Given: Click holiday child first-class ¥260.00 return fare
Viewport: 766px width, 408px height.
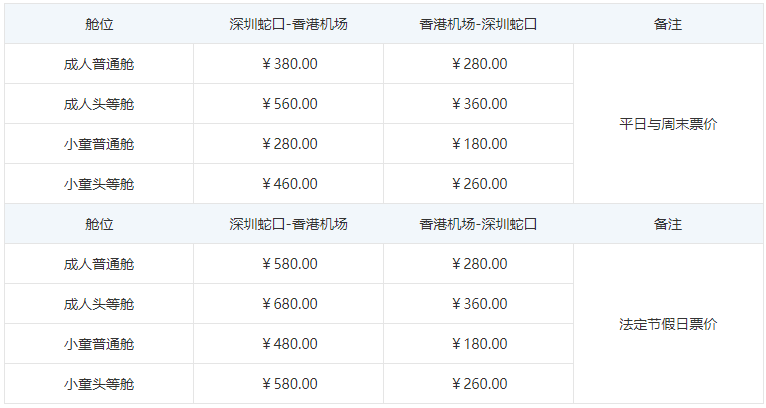Looking at the screenshot, I should pyautogui.click(x=479, y=384).
